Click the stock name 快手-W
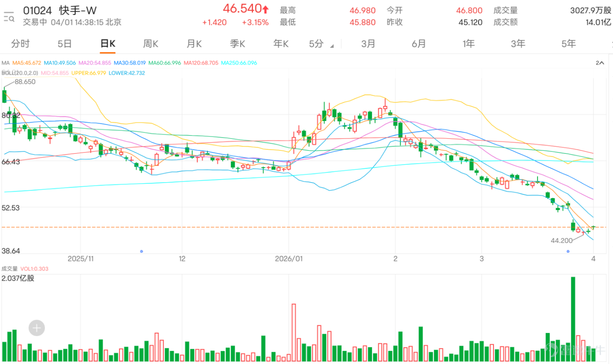The image size is (613, 364). tap(78, 10)
